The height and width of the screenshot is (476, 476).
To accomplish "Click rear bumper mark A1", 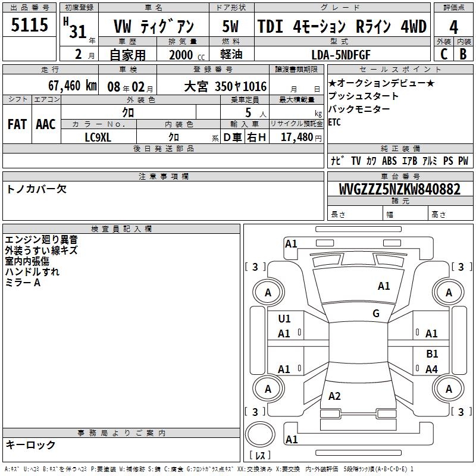I will 292,440.
